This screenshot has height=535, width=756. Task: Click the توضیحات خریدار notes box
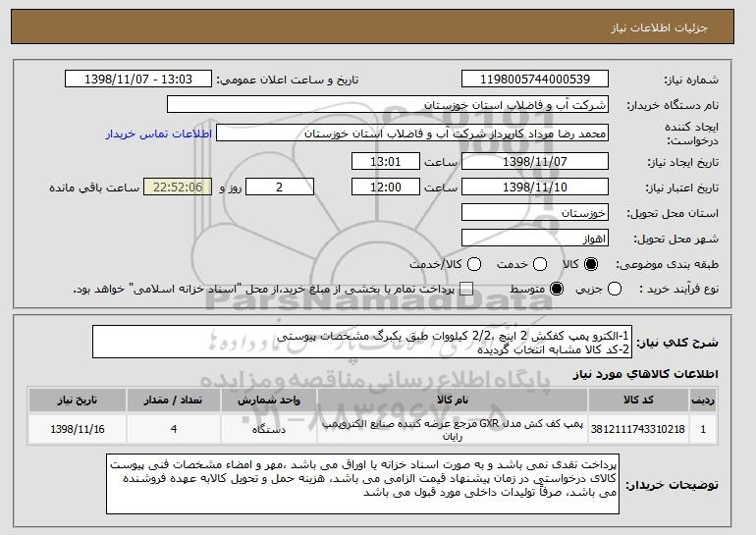point(362,483)
